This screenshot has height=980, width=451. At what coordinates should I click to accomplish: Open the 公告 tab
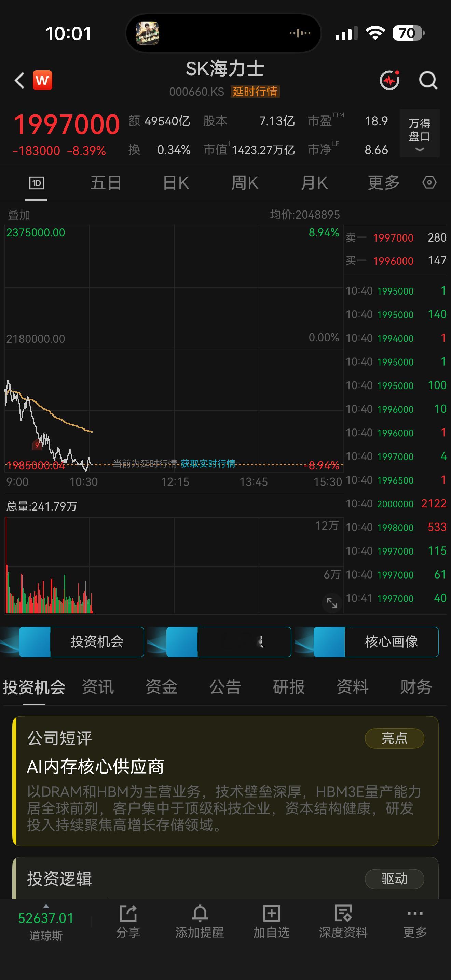(x=225, y=687)
